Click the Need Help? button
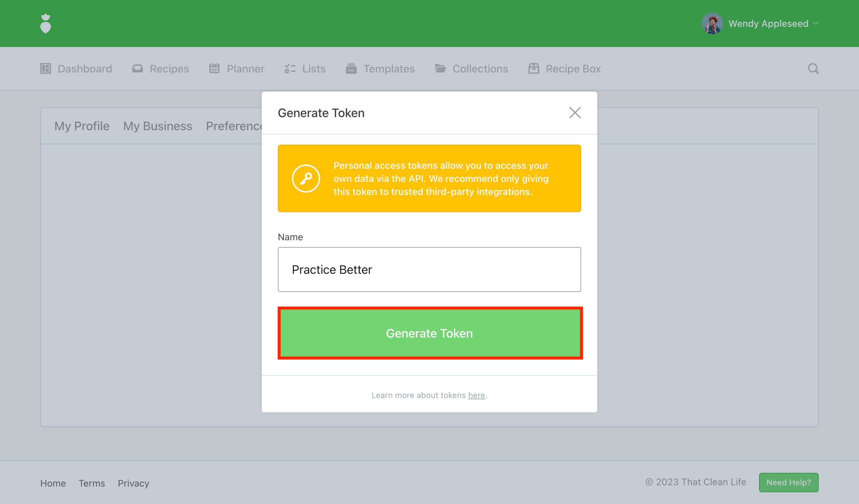This screenshot has height=504, width=859. pyautogui.click(x=789, y=482)
